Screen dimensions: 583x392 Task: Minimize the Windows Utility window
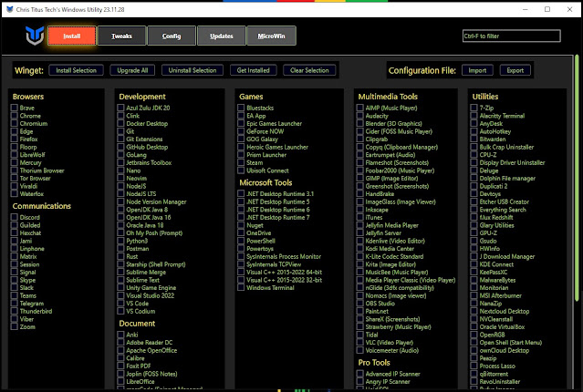point(525,9)
